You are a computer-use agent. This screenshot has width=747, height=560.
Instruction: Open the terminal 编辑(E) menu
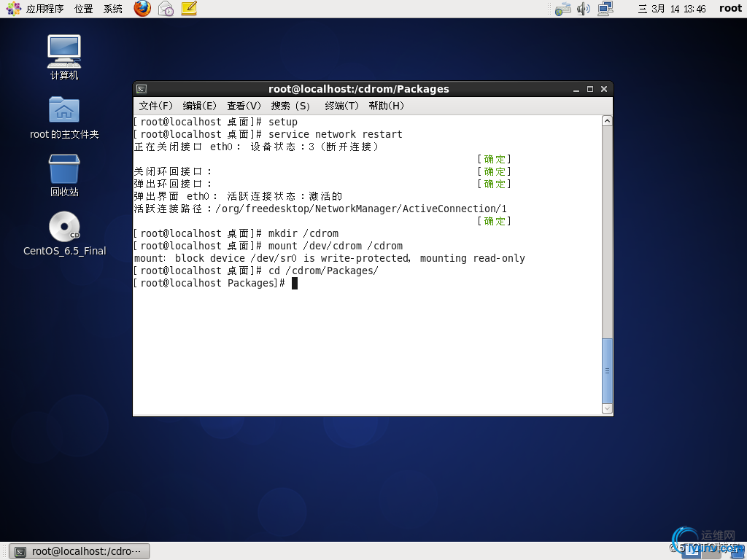tap(200, 106)
